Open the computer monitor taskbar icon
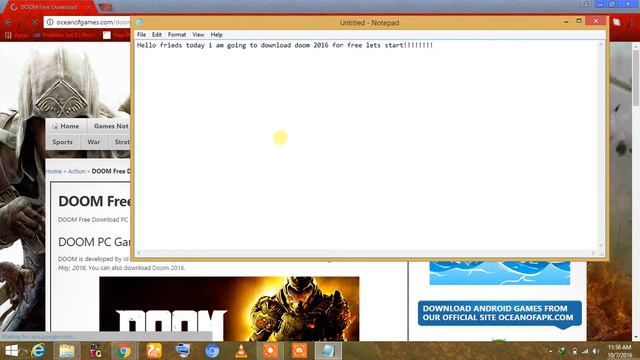Image resolution: width=640 pixels, height=360 pixels. (x=182, y=351)
